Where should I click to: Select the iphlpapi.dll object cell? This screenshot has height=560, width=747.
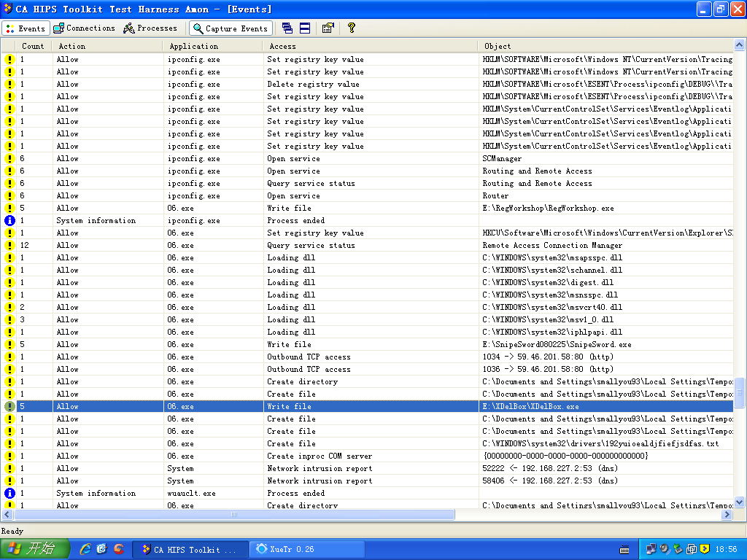552,332
